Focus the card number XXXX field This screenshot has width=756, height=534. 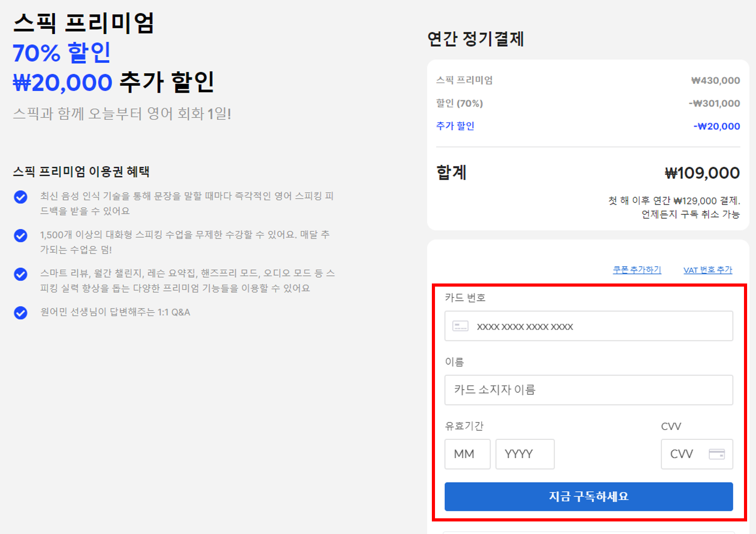click(589, 326)
